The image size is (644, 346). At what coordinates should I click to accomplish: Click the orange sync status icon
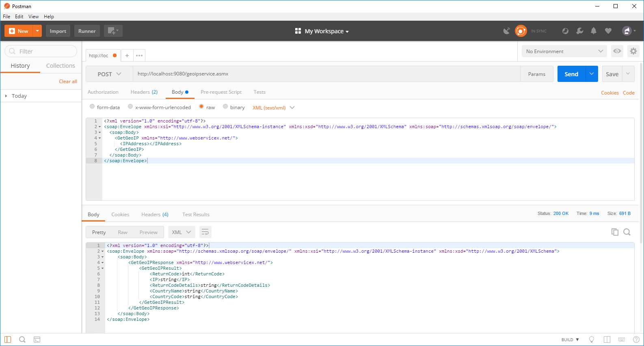521,31
